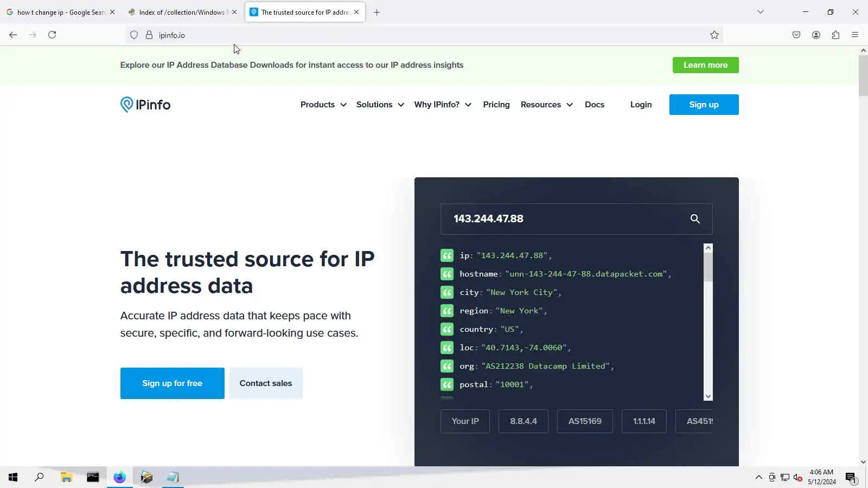Open the Pricing menu item
868x488 pixels.
coord(496,105)
